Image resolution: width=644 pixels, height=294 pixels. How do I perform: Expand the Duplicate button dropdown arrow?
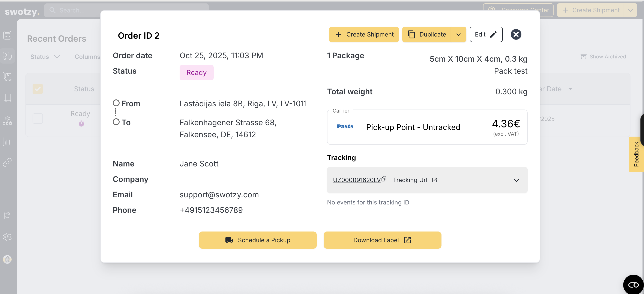point(459,34)
